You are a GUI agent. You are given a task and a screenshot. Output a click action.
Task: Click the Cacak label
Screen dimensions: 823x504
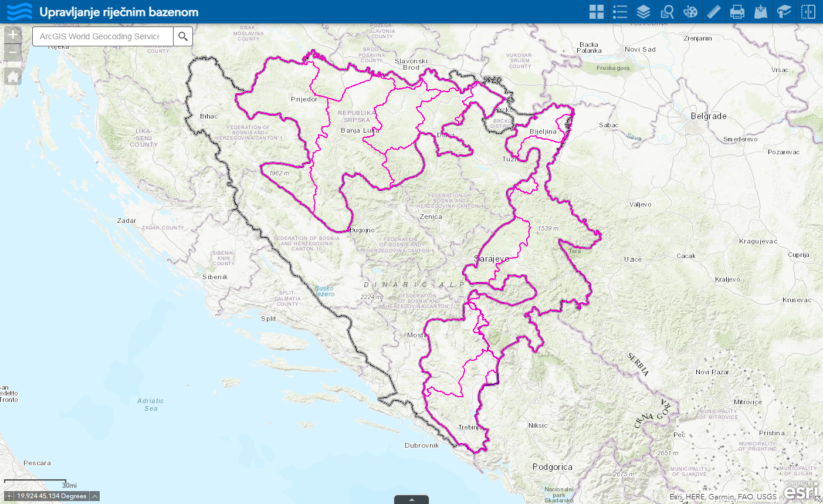pyautogui.click(x=686, y=256)
